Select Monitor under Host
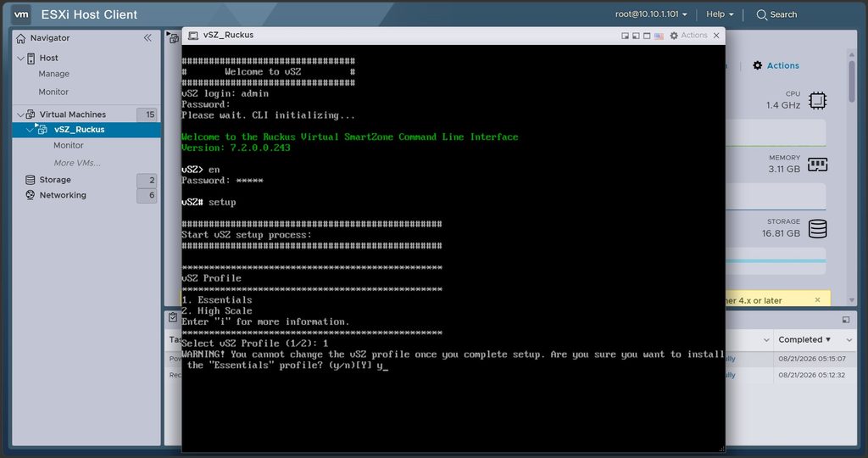This screenshot has height=458, width=868. click(53, 92)
